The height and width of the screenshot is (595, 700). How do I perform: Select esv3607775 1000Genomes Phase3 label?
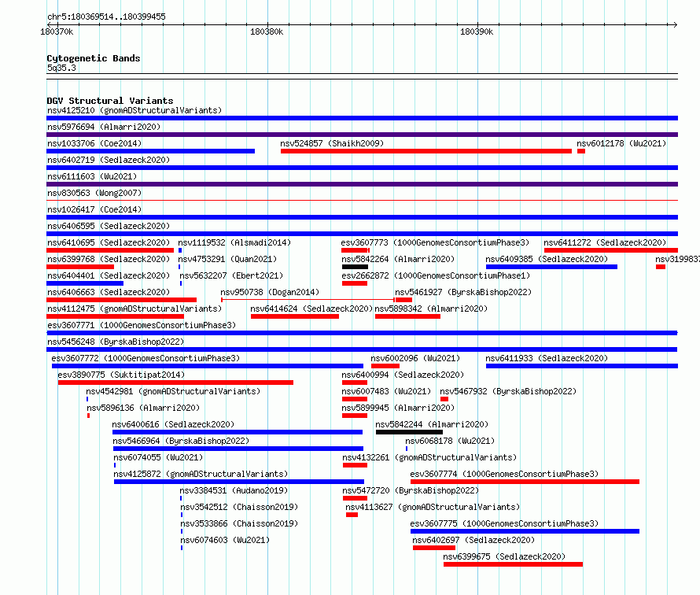tap(504, 523)
